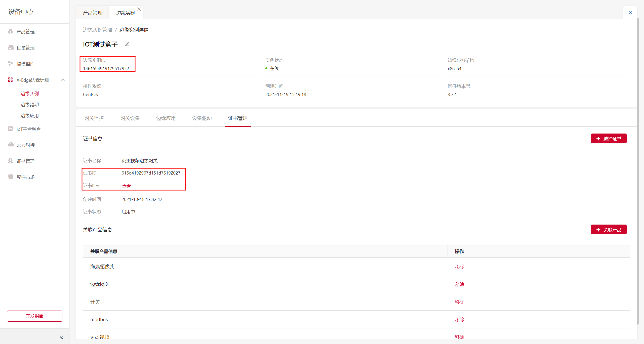
Task: Click the 产品管理 sidebar cube icon
Action: click(x=10, y=31)
